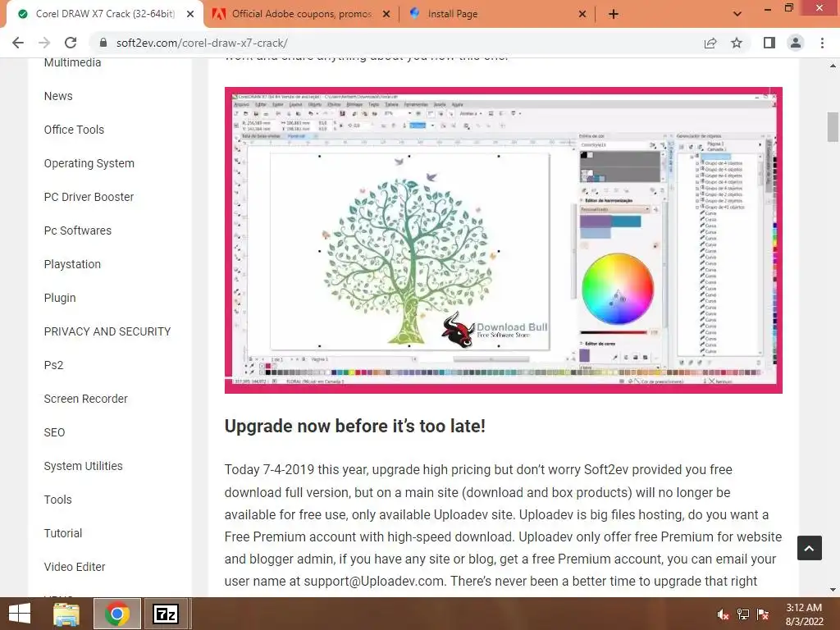
Task: Close the Corel DRAW X7 Crack tab
Action: 190,15
